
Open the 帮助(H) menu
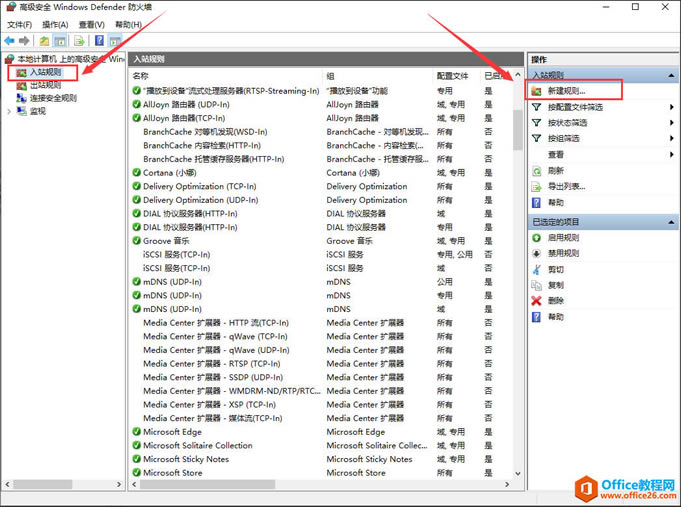coord(128,25)
